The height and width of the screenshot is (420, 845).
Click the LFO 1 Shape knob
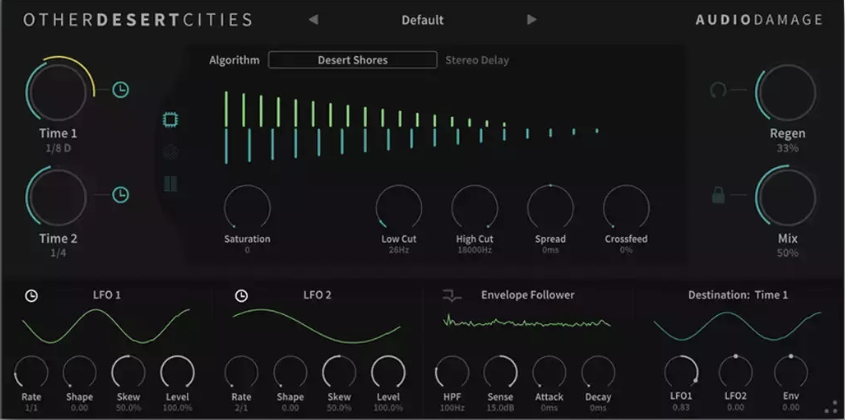pyautogui.click(x=80, y=372)
